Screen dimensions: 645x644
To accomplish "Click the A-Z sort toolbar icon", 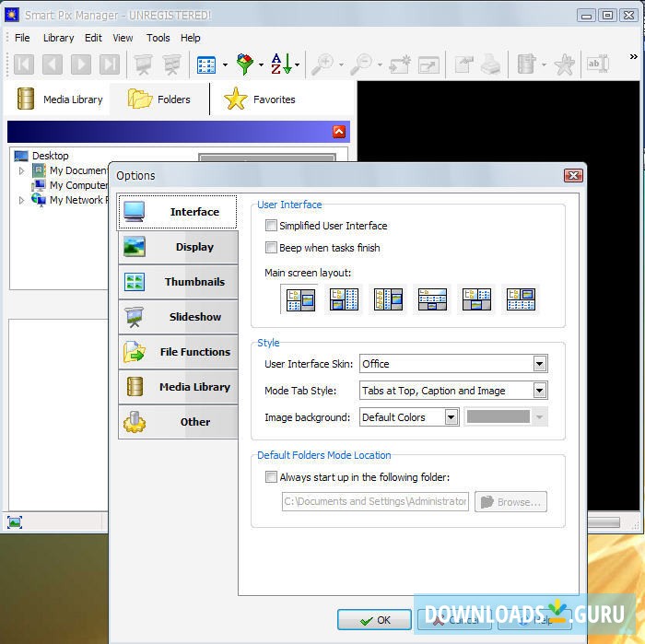I will tap(281, 64).
